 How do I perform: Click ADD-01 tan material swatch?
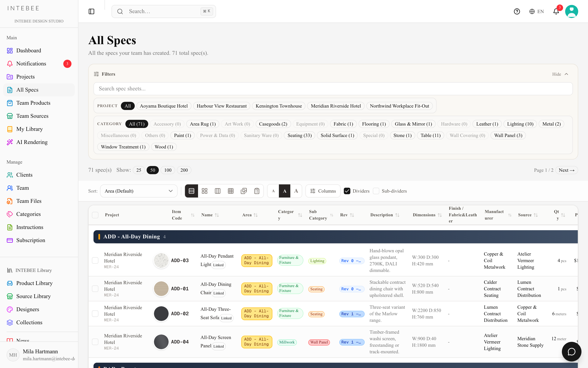[161, 289]
